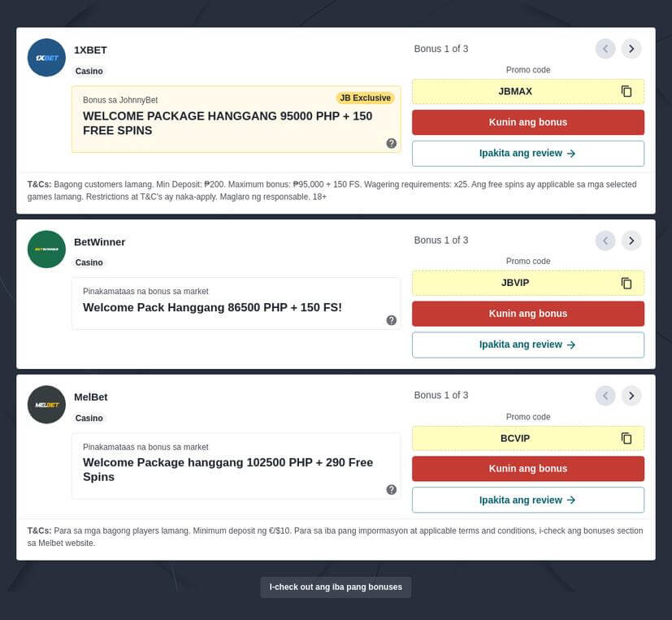The width and height of the screenshot is (672, 620).
Task: Go to previous MelBet bonus
Action: coord(605,396)
